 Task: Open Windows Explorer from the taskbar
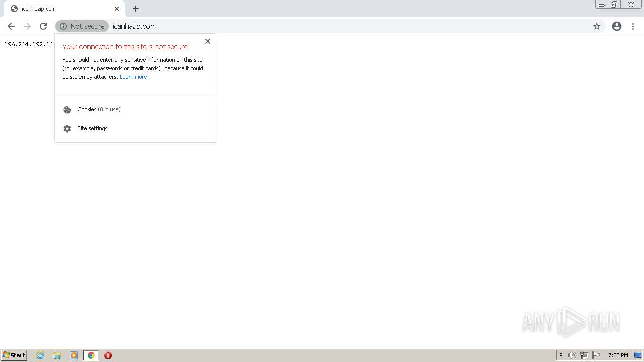pos(57,355)
